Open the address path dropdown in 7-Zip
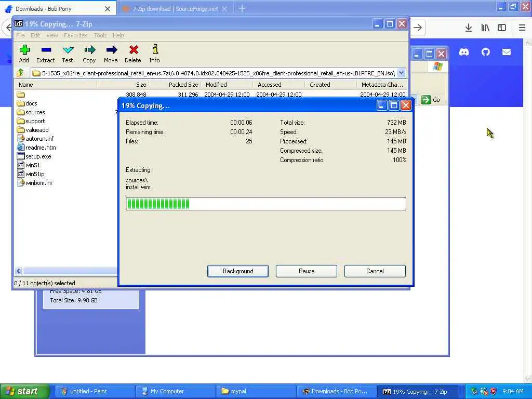 [x=402, y=73]
